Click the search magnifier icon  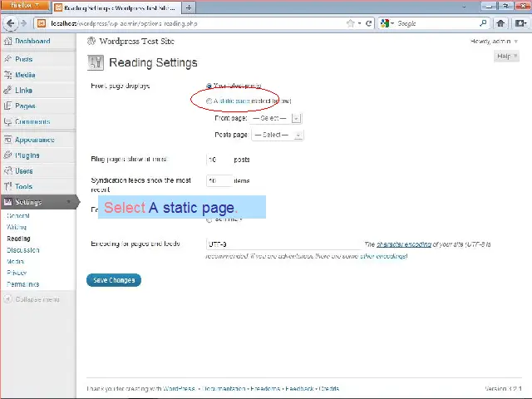pyautogui.click(x=483, y=23)
